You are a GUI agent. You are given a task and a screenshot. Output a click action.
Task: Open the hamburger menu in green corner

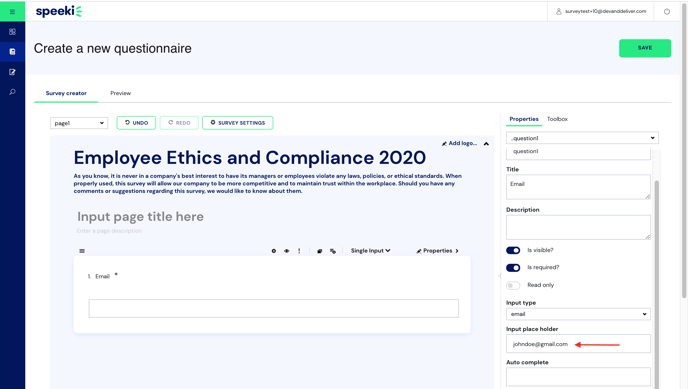coord(12,11)
